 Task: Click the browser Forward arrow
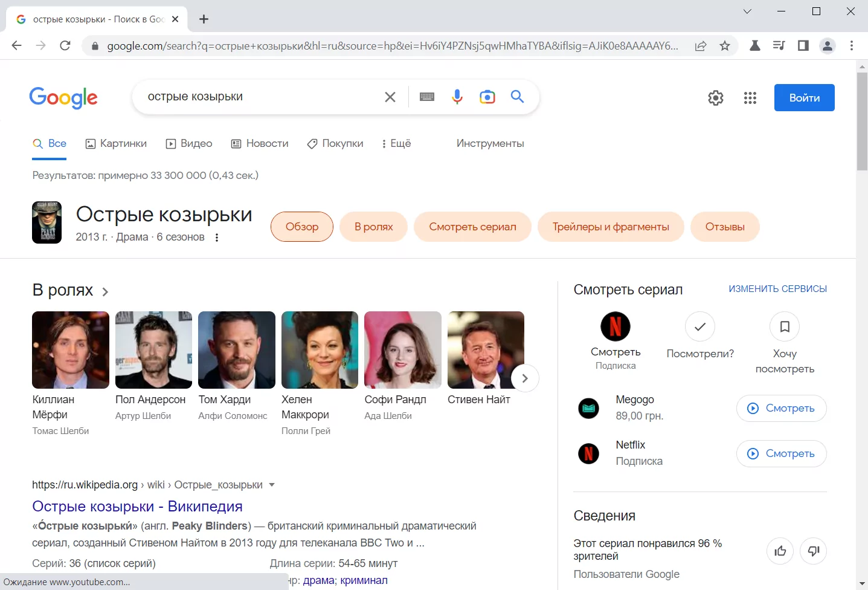(x=40, y=45)
